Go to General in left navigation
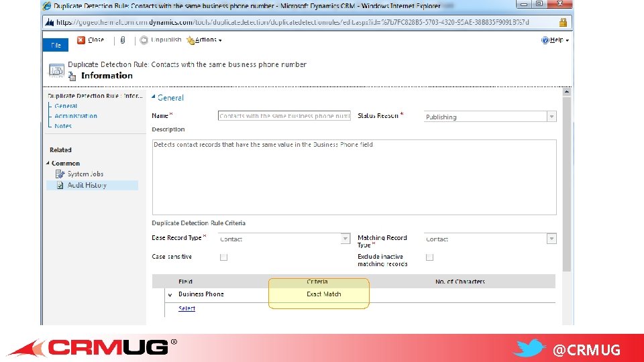Screen dimensions: 644x362 pos(66,106)
